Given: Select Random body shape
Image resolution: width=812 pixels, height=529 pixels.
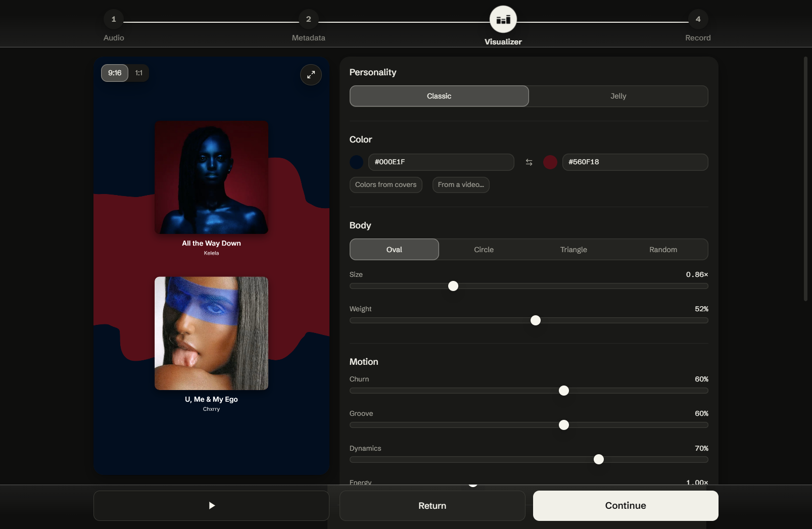Looking at the screenshot, I should pos(663,250).
